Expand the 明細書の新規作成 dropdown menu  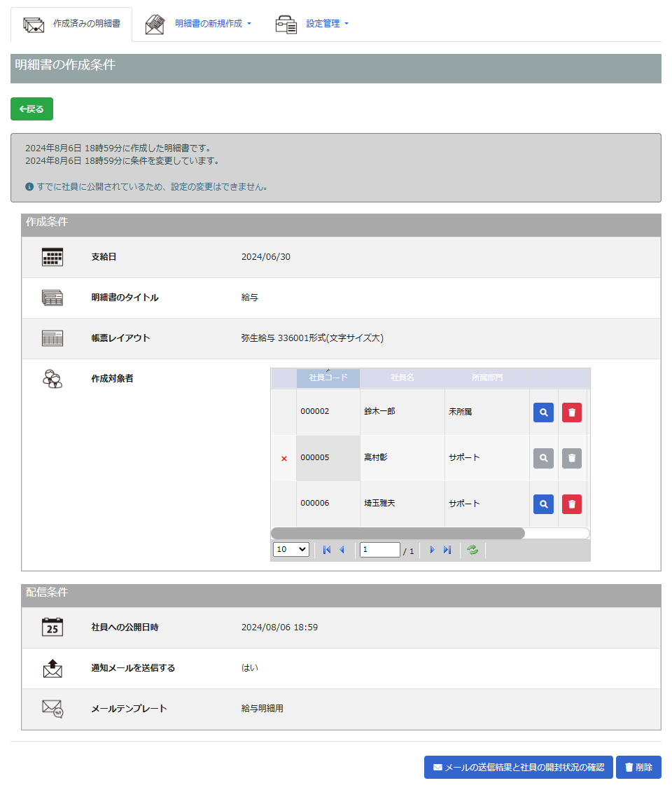[209, 24]
